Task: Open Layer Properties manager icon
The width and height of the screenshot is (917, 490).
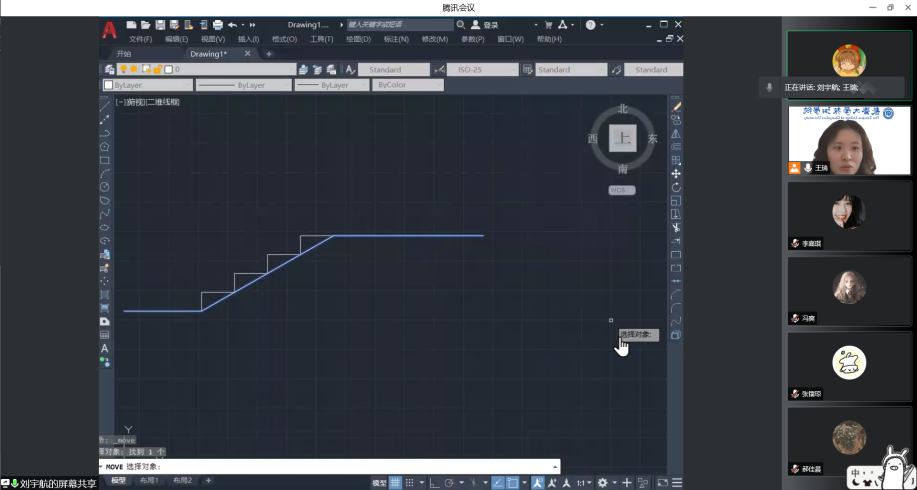Action: click(109, 70)
